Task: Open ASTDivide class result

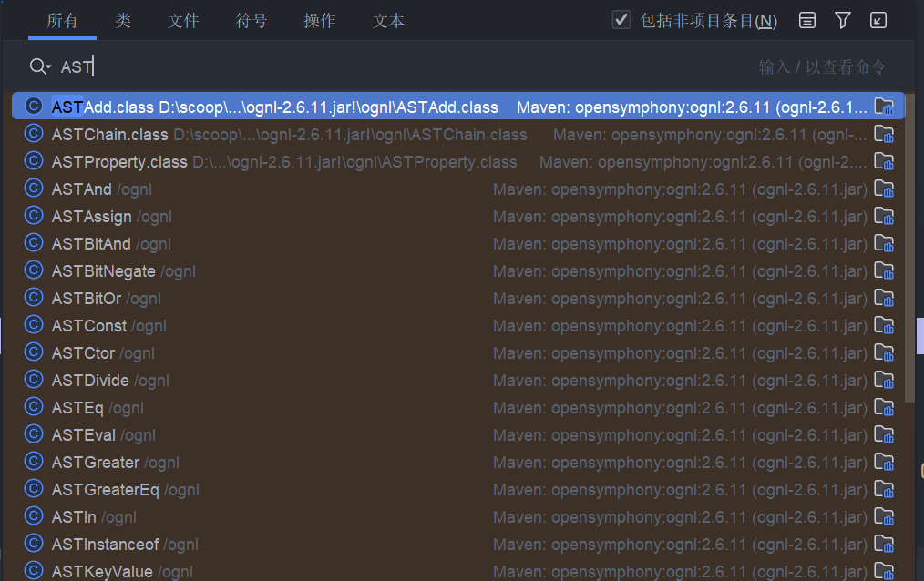Action: tap(457, 380)
